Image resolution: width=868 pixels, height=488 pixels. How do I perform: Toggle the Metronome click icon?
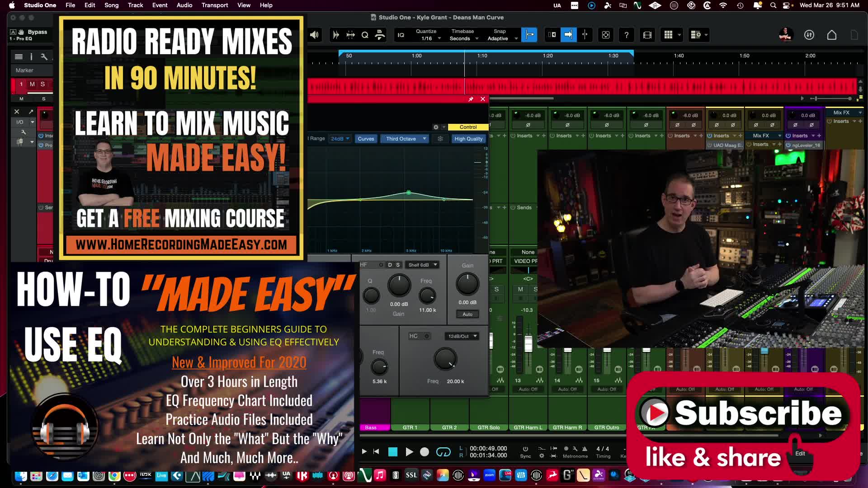(585, 449)
